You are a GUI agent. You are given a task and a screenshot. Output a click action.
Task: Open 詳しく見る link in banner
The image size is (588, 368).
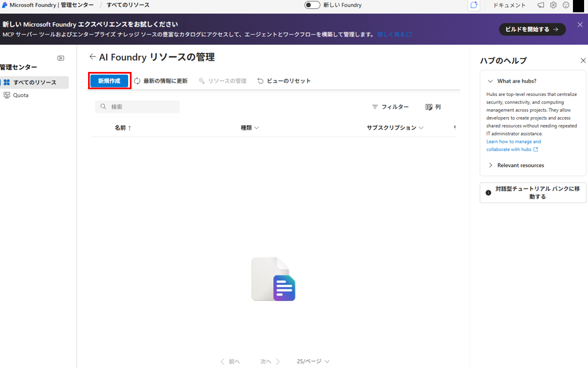(x=394, y=35)
